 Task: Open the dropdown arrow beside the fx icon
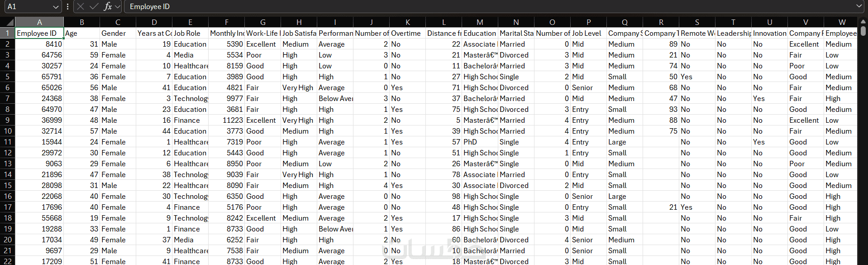pyautogui.click(x=118, y=6)
